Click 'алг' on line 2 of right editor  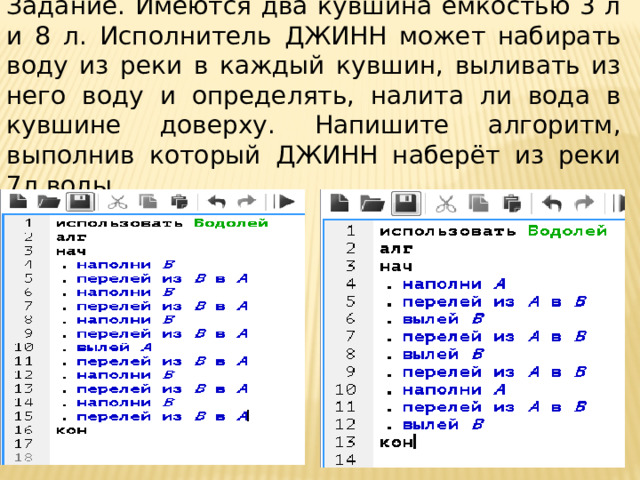click(x=396, y=248)
